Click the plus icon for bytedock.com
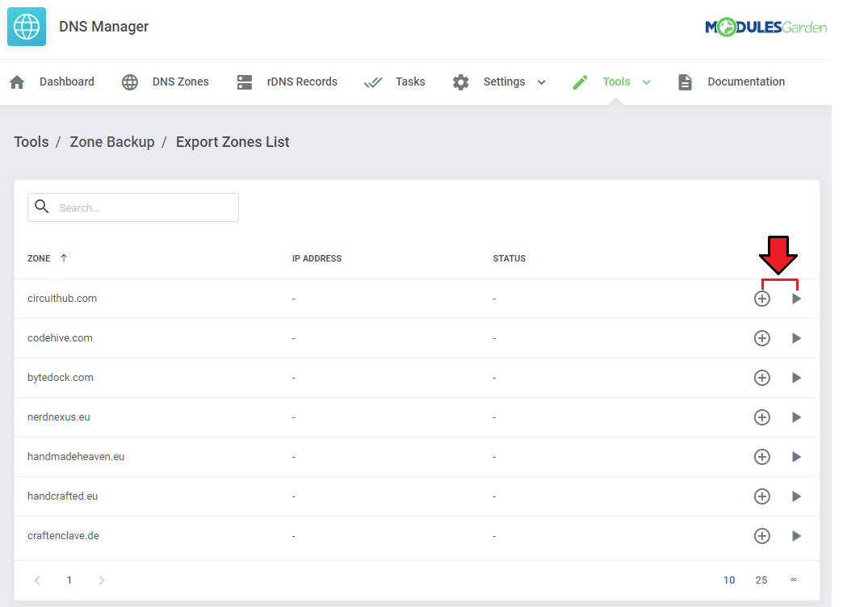This screenshot has width=868, height=607. click(761, 378)
